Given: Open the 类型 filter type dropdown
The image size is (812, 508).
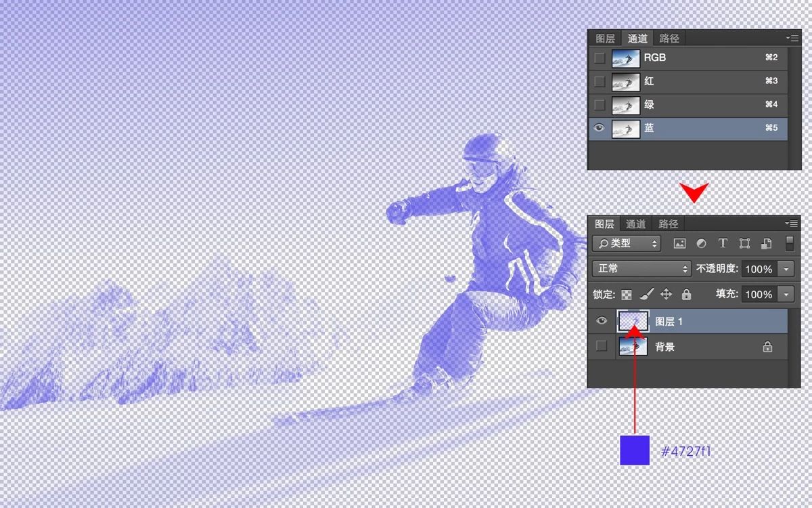Looking at the screenshot, I should tap(627, 244).
